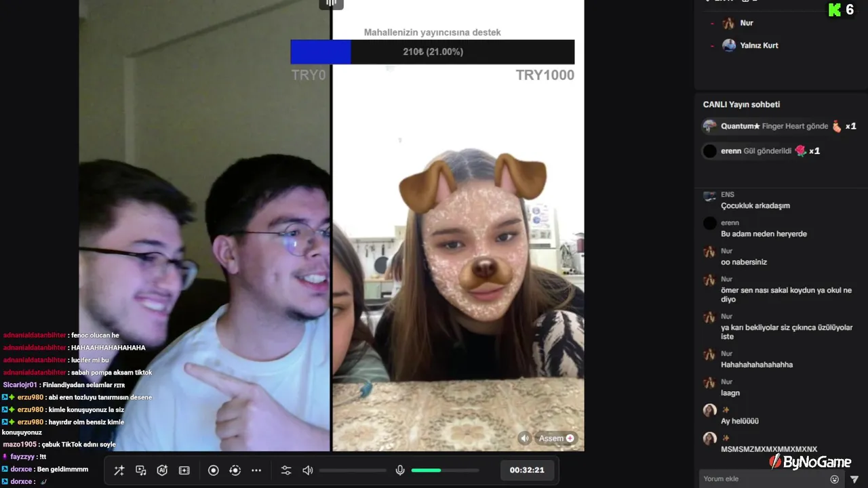Follow Assem using the plus button

point(570,439)
